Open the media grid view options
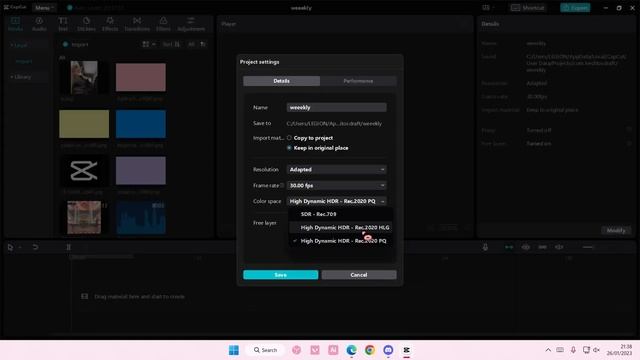640x360 pixels. coord(149,44)
